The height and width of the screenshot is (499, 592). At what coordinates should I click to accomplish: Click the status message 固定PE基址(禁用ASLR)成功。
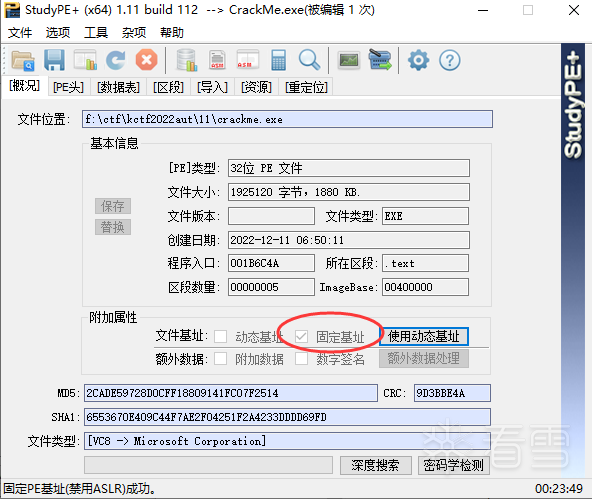[x=79, y=489]
